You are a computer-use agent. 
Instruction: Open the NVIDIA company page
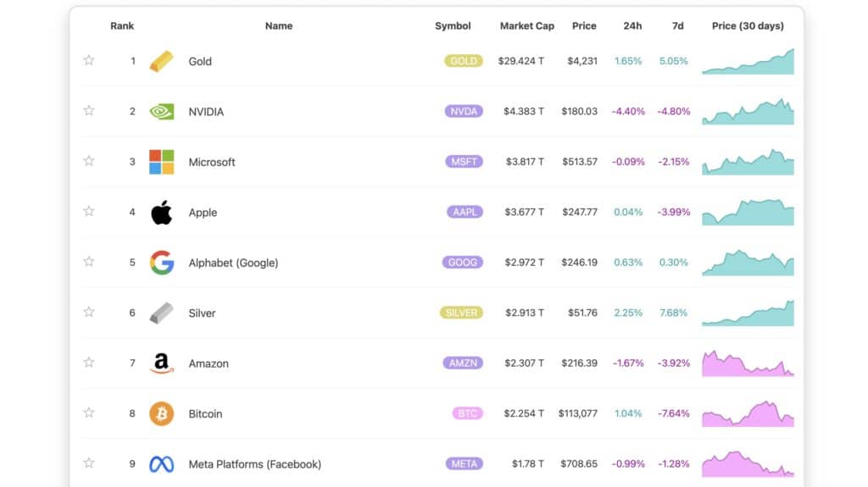(x=206, y=112)
